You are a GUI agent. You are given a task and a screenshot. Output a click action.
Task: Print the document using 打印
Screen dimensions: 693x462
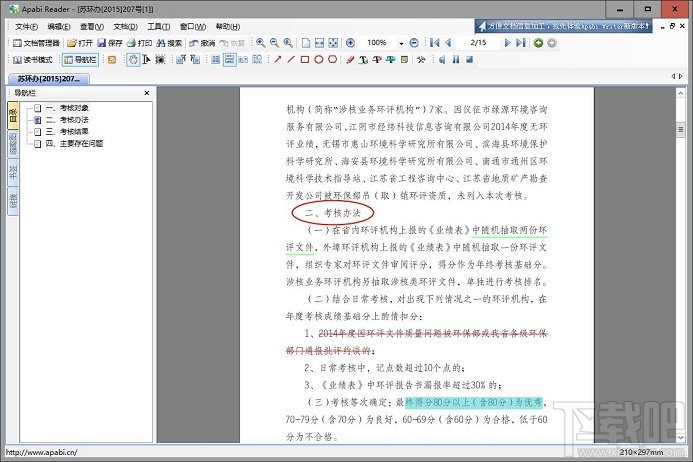tap(140, 43)
